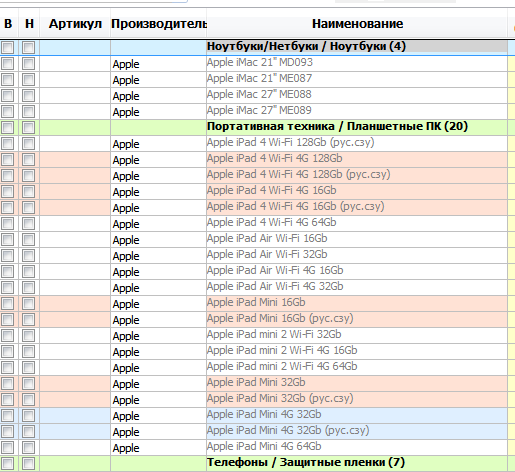Select Apple iPad Mini 4G 64Gb name
The width and height of the screenshot is (515, 472).
point(357,447)
